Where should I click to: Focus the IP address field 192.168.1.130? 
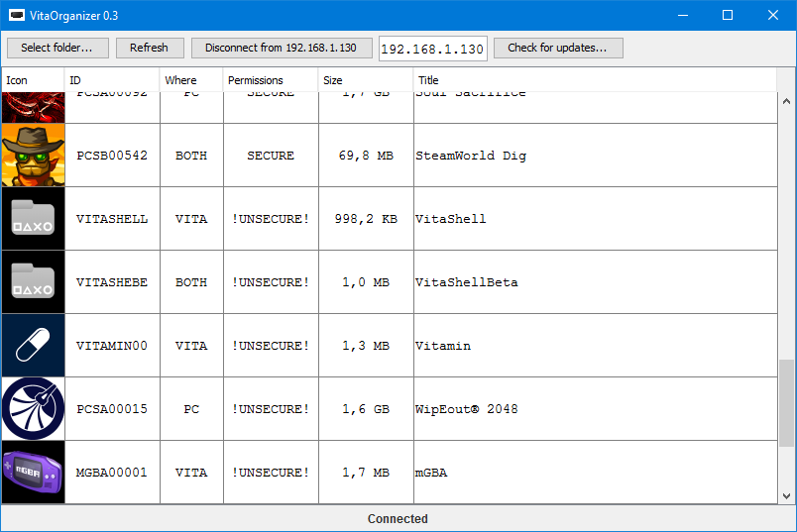click(x=432, y=49)
